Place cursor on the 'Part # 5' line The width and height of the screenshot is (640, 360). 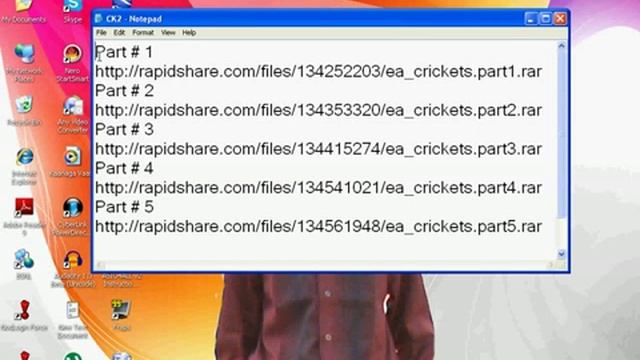click(124, 207)
